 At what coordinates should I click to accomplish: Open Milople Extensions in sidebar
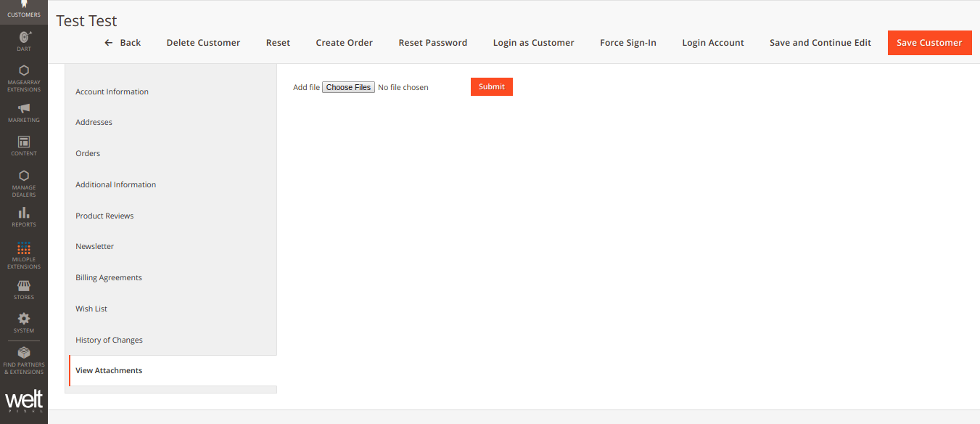point(23,254)
